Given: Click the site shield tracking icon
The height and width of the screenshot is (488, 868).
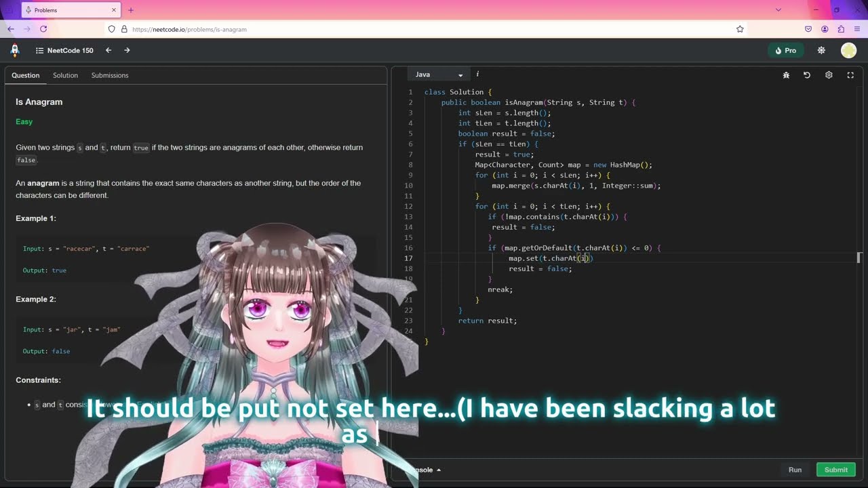Looking at the screenshot, I should tap(112, 29).
